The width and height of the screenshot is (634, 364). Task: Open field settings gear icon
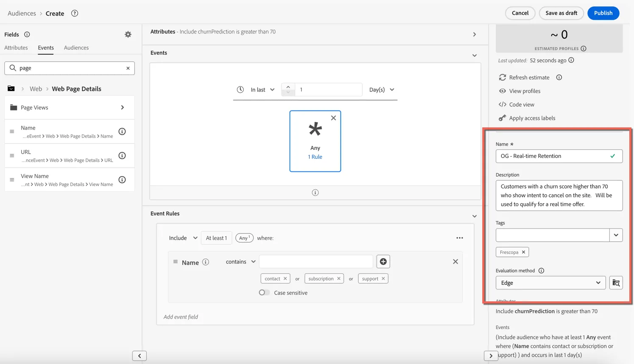pos(128,34)
